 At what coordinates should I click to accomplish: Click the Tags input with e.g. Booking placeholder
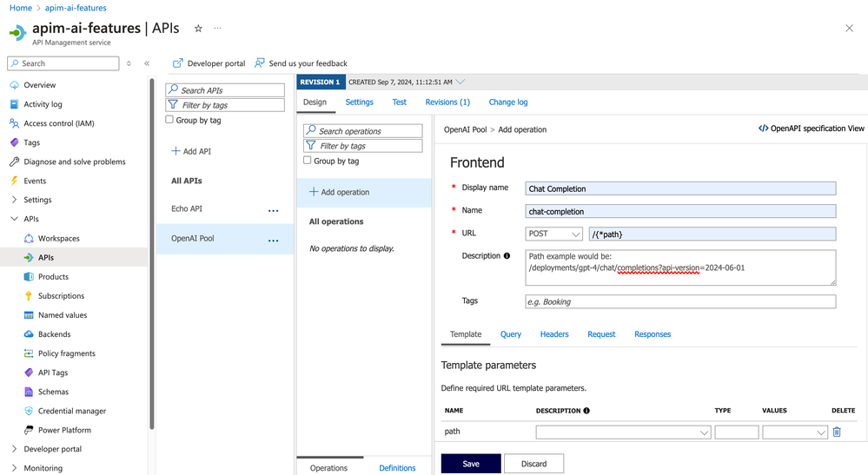tap(680, 301)
